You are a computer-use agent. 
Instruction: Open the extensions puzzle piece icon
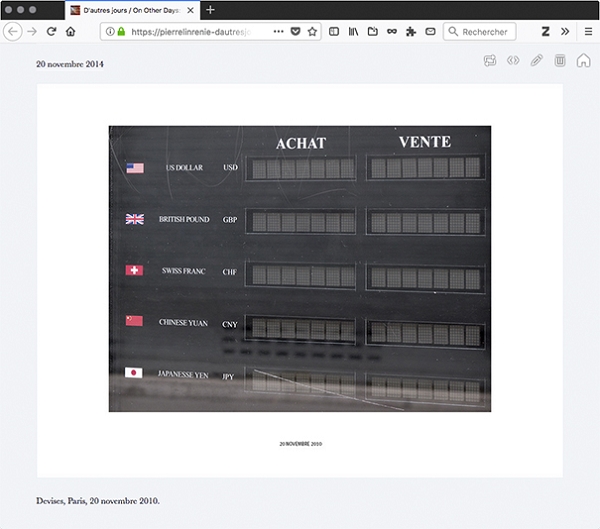[411, 32]
